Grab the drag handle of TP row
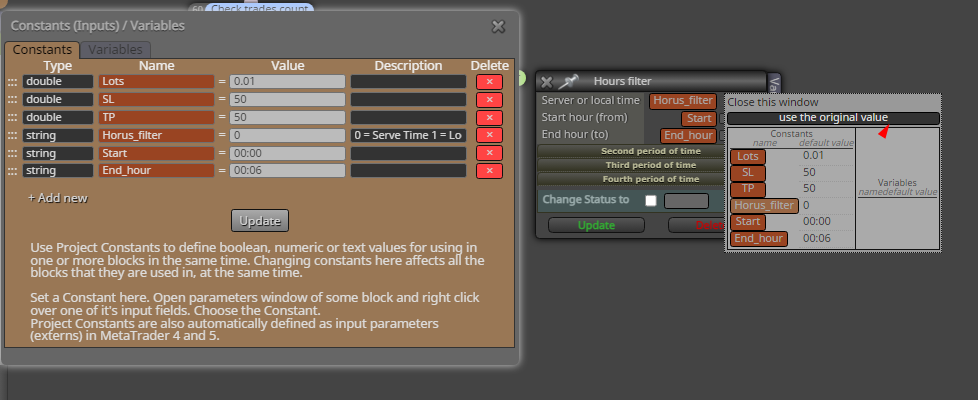Viewport: 978px width, 400px height. (x=12, y=118)
